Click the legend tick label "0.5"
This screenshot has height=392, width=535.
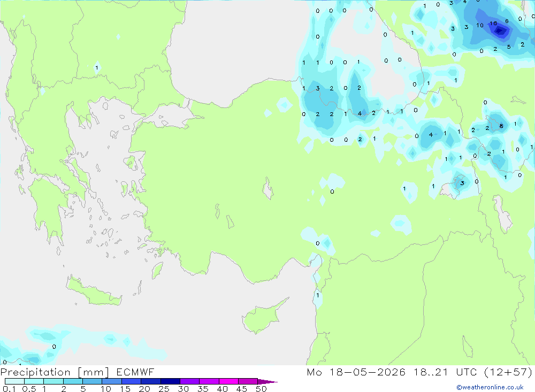[x=29, y=389]
